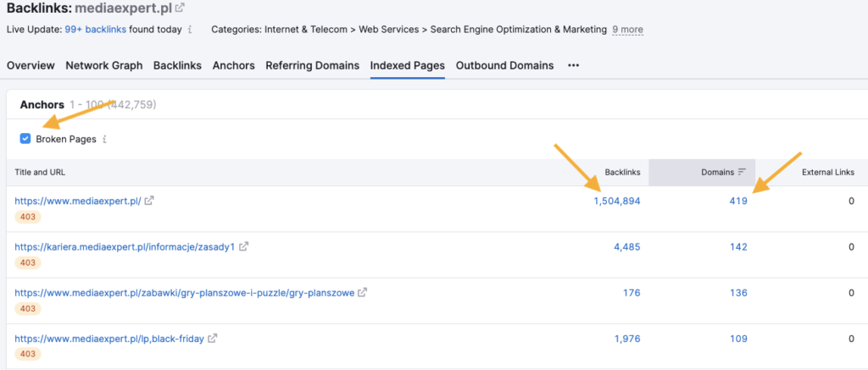The height and width of the screenshot is (370, 868).
Task: Click the 1,504,894 backlinks value
Action: 617,202
